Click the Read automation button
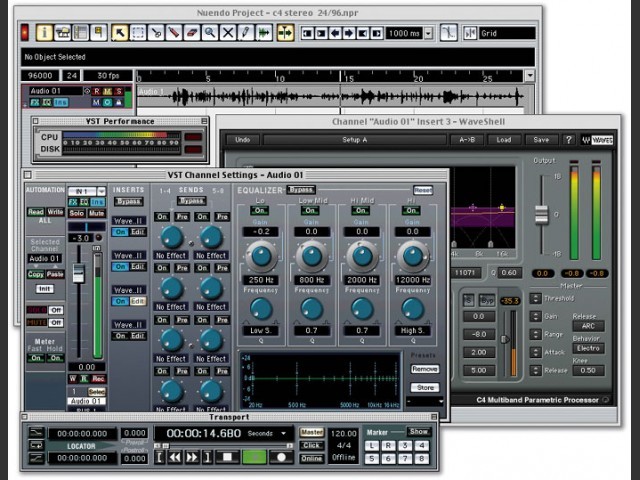This screenshot has height=480, width=640. tap(36, 212)
